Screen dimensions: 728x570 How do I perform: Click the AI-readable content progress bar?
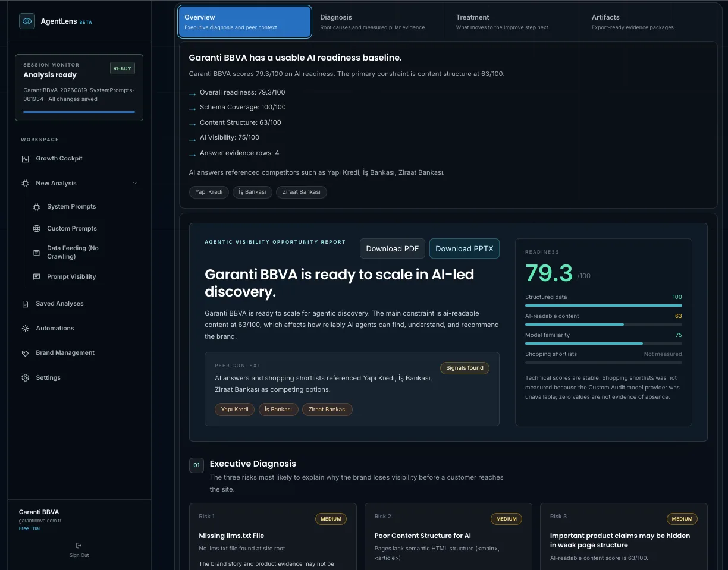(604, 325)
